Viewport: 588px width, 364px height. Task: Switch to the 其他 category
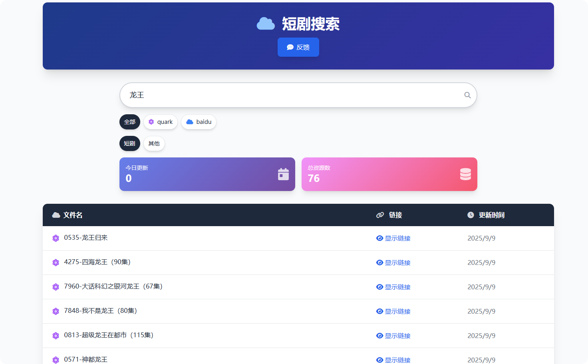point(154,143)
